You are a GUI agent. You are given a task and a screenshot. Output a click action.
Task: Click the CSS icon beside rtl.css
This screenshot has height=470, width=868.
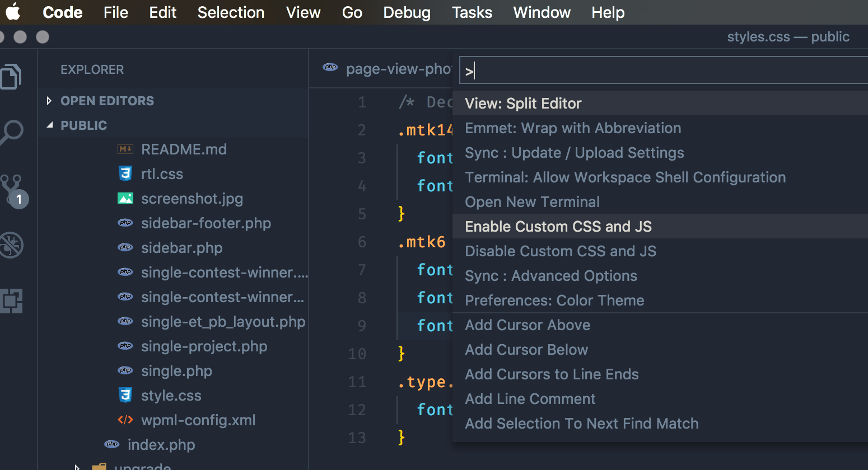[125, 174]
